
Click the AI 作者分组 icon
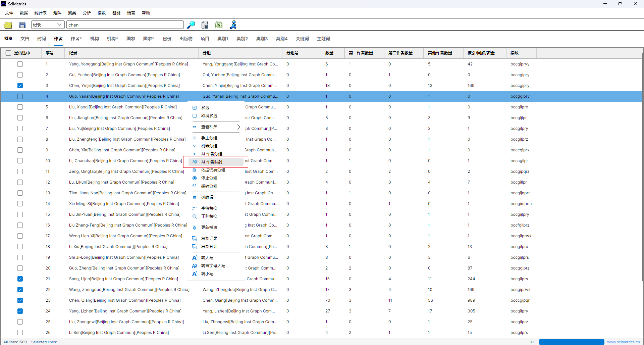pyautogui.click(x=195, y=154)
